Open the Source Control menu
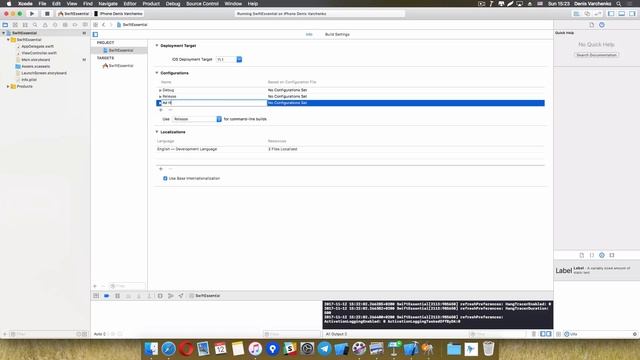Image resolution: width=640 pixels, height=360 pixels. tap(202, 4)
